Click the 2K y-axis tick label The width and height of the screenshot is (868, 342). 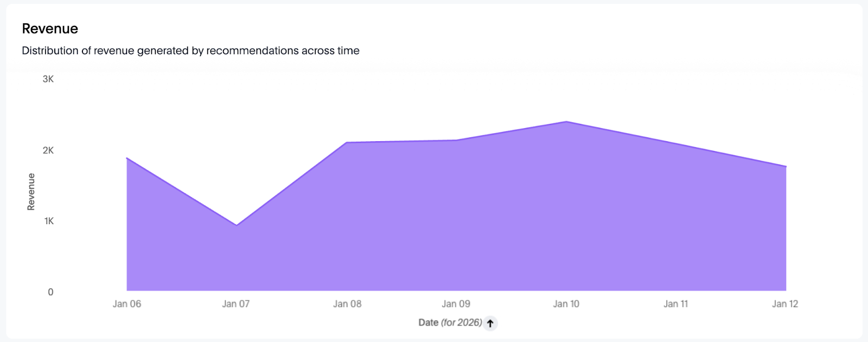pos(48,150)
